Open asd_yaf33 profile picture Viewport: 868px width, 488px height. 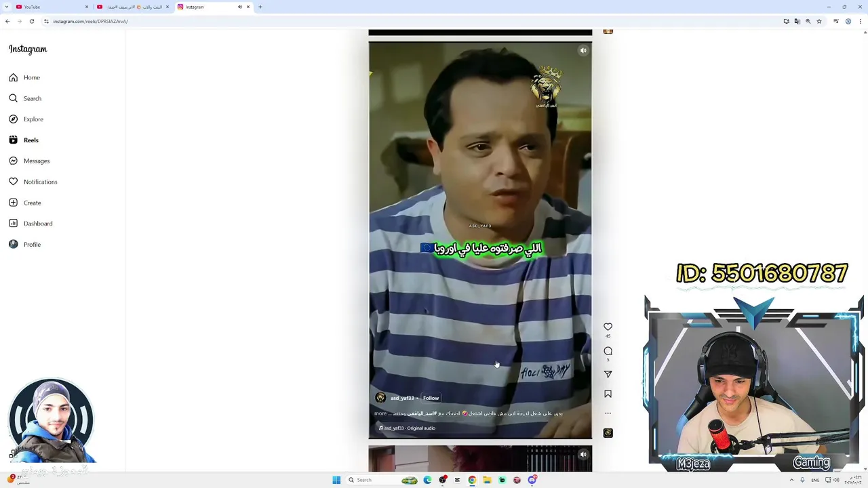tap(380, 398)
